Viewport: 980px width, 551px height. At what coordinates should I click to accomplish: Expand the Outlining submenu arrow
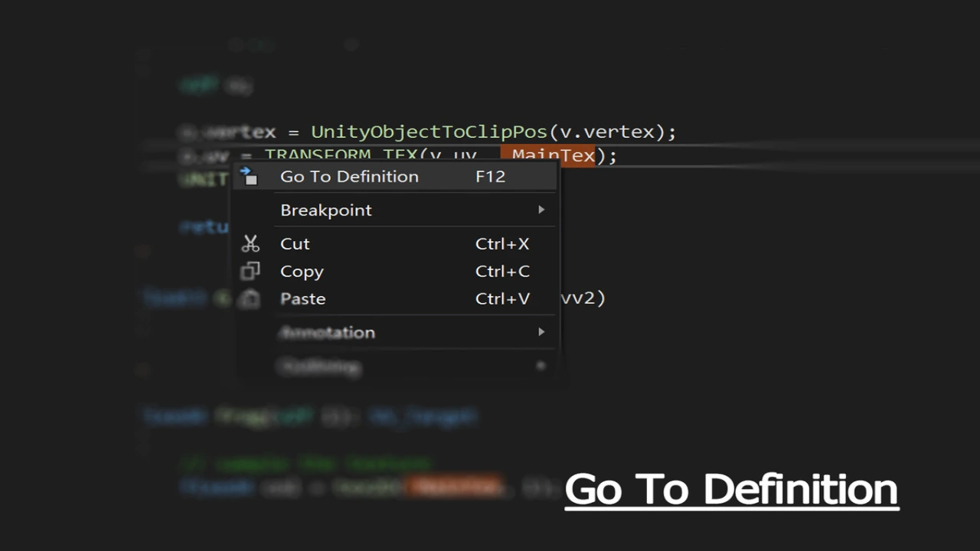[541, 366]
